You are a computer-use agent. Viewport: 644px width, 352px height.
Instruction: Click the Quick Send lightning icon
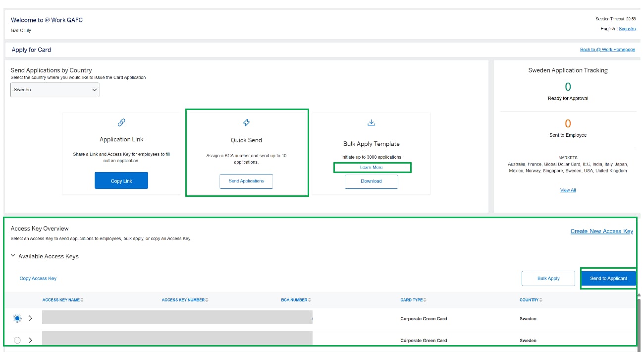point(246,122)
